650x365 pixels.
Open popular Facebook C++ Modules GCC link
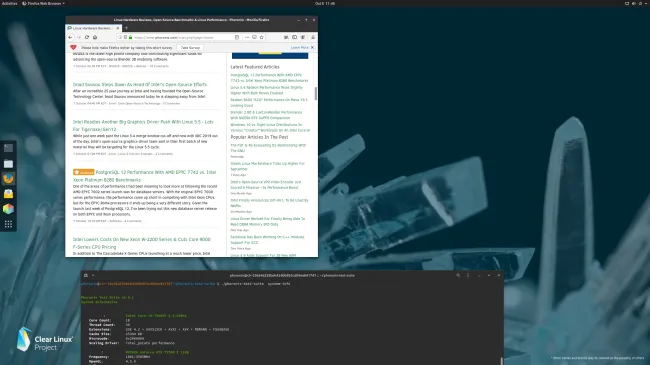click(x=267, y=240)
